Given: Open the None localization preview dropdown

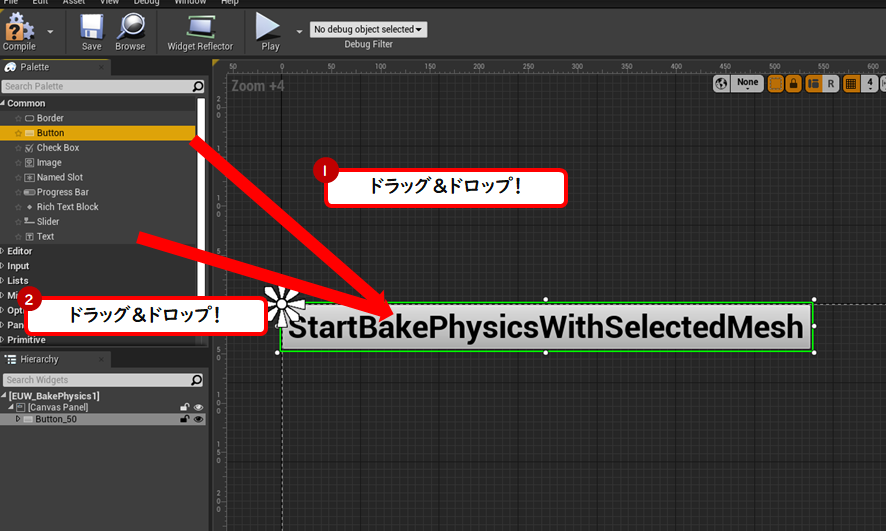Looking at the screenshot, I should click(x=747, y=84).
